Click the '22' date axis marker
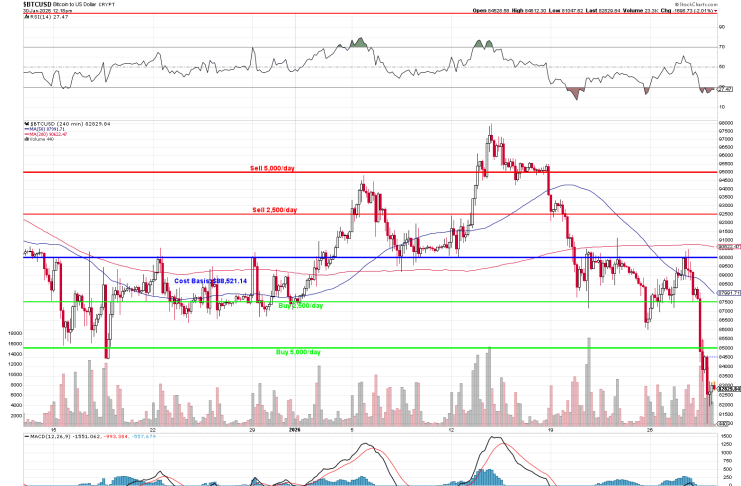The width and height of the screenshot is (741, 486). click(x=152, y=429)
